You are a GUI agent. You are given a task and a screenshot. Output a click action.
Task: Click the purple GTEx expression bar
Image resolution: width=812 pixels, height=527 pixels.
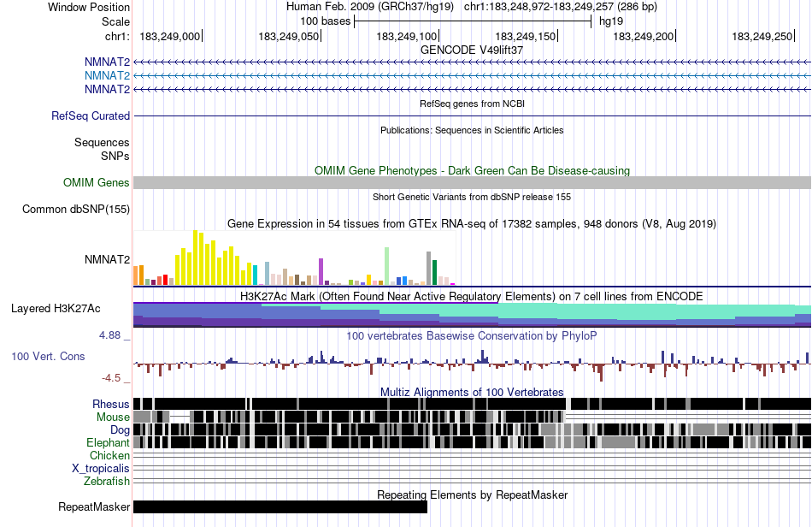click(321, 271)
